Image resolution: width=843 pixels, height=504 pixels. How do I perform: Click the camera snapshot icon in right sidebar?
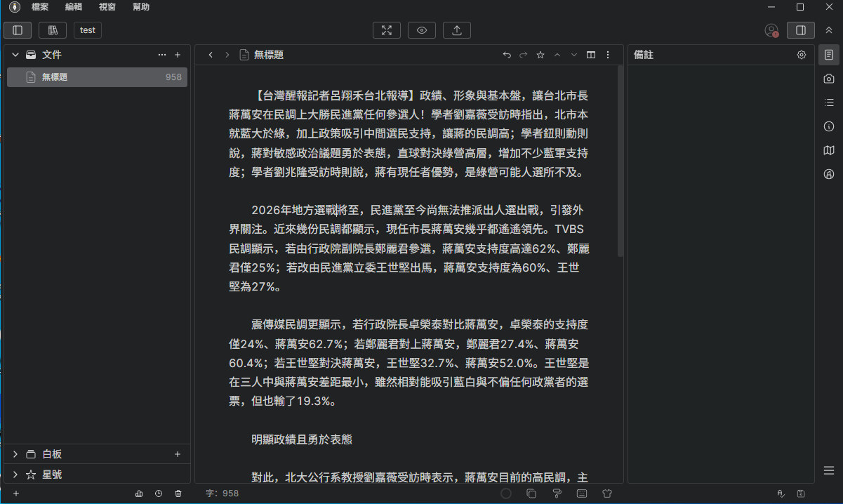coord(828,79)
